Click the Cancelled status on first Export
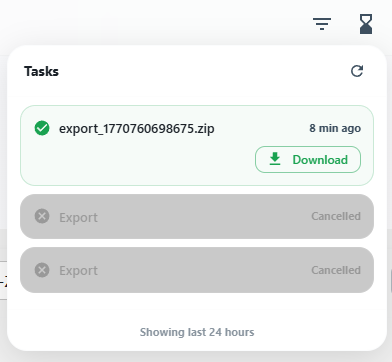Image resolution: width=392 pixels, height=362 pixels. click(336, 216)
